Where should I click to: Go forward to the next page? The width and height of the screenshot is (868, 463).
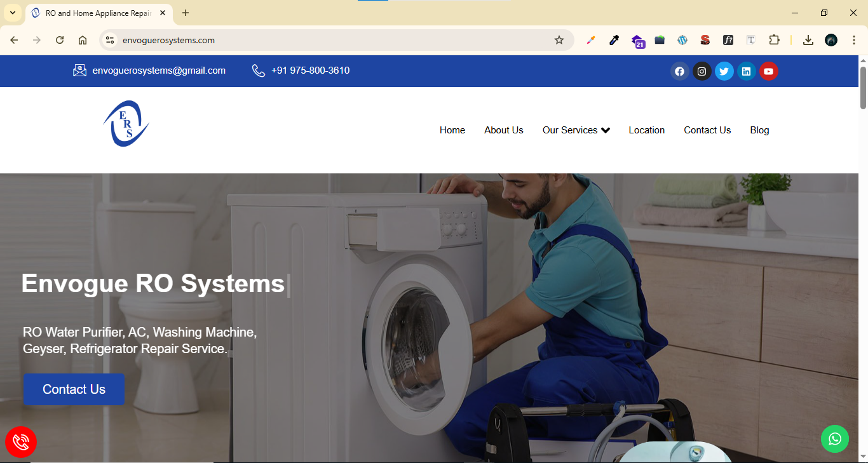click(x=37, y=40)
